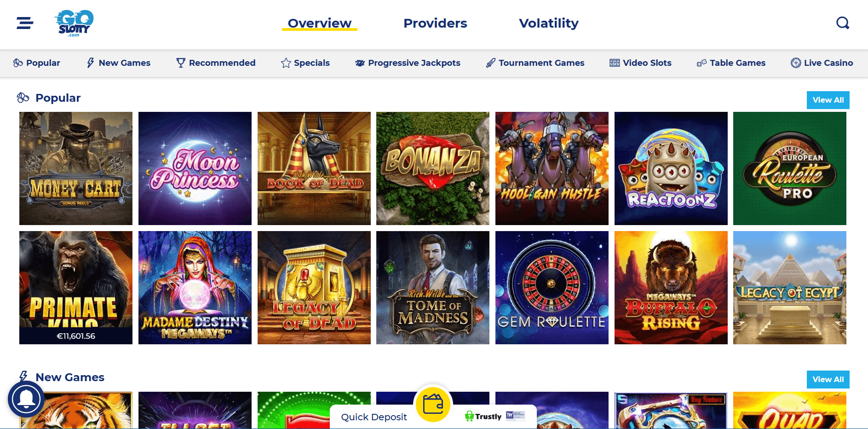
Task: Open the Bonanza game tile
Action: pos(433,168)
